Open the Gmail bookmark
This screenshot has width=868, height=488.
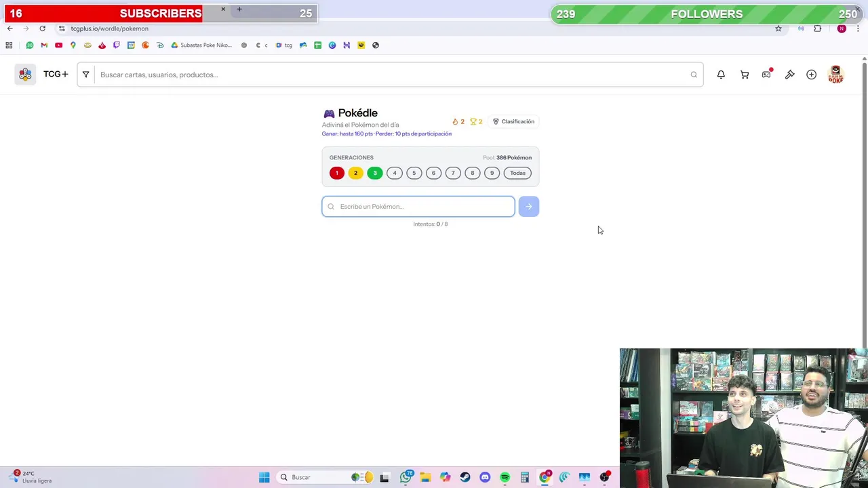click(44, 45)
